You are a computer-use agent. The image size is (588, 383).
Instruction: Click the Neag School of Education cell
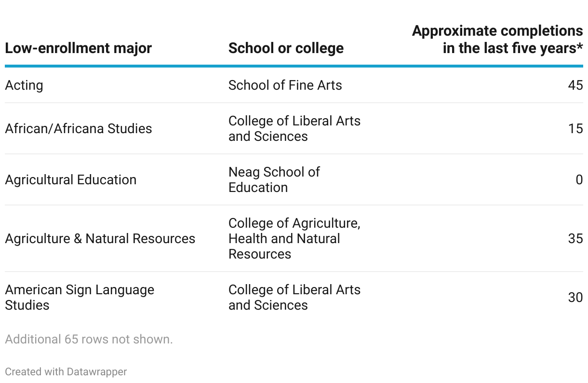(x=274, y=180)
